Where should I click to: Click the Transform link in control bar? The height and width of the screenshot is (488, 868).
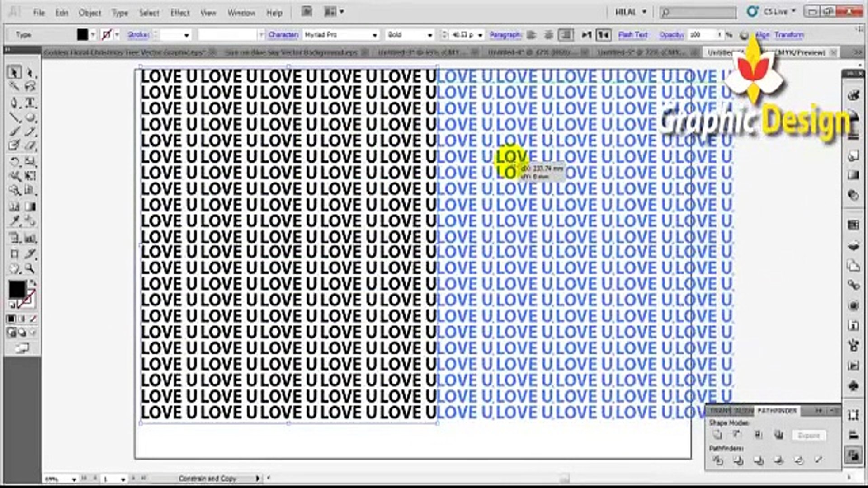click(789, 34)
